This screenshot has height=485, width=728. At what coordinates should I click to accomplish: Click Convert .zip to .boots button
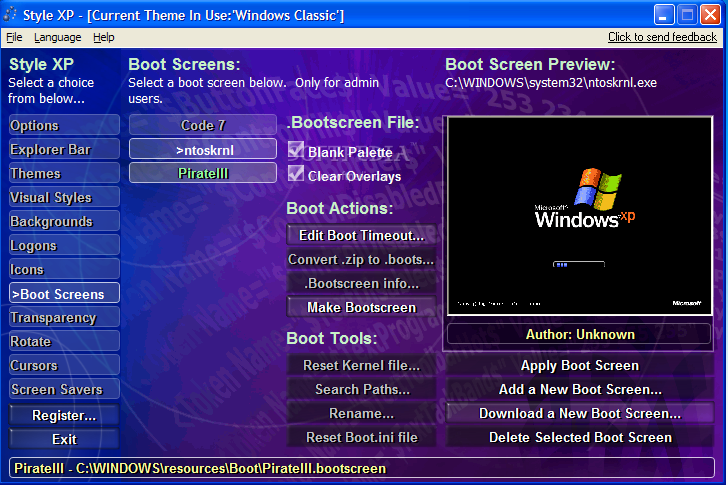click(x=361, y=259)
